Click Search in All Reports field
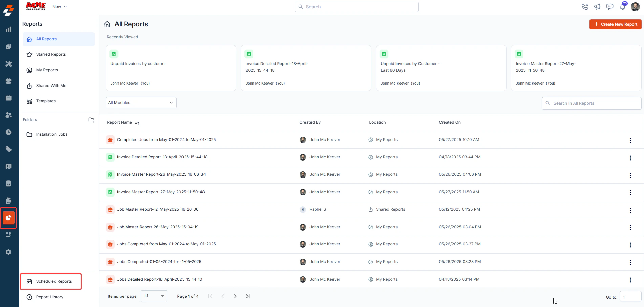The width and height of the screenshot is (644, 307). pos(592,103)
